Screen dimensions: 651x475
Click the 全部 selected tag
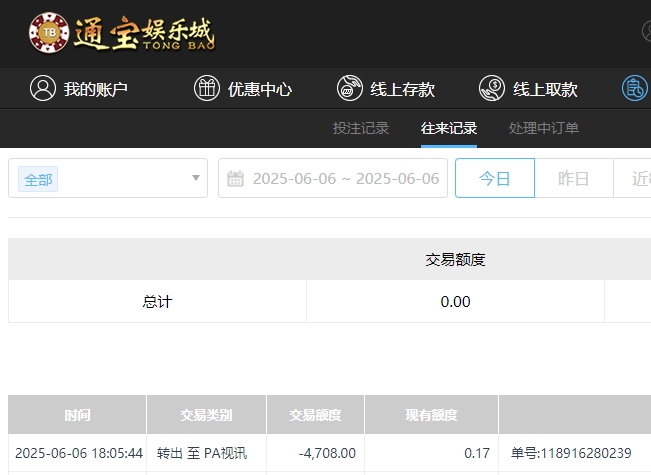(38, 179)
